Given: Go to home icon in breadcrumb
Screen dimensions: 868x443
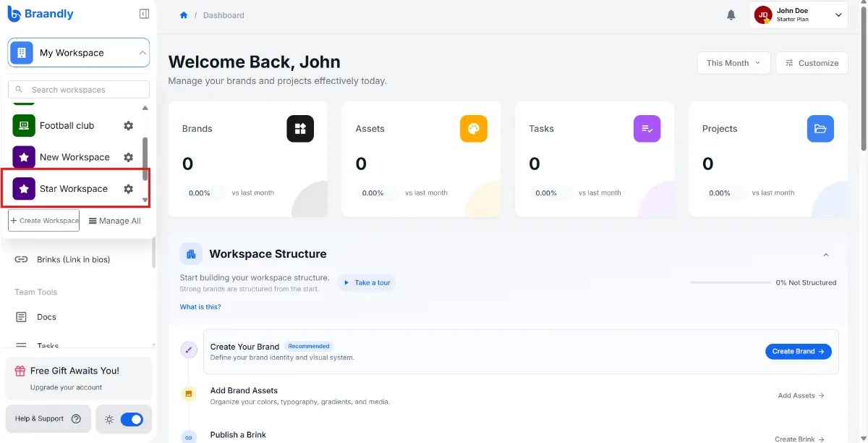Looking at the screenshot, I should [184, 15].
